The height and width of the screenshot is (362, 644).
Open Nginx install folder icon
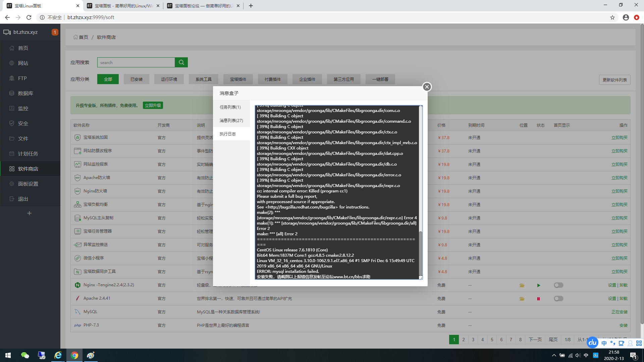522,285
